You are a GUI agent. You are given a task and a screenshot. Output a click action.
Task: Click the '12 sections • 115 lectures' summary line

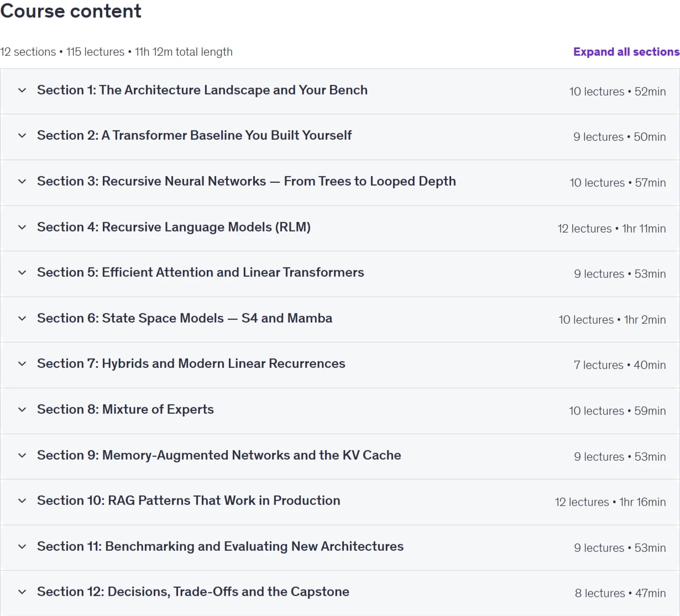tap(116, 52)
